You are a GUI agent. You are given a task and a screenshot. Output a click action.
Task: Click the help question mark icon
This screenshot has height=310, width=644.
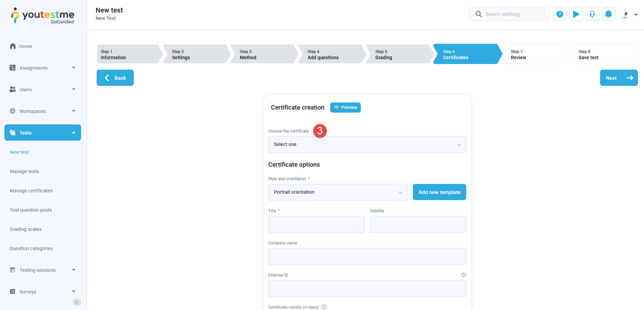coord(560,14)
